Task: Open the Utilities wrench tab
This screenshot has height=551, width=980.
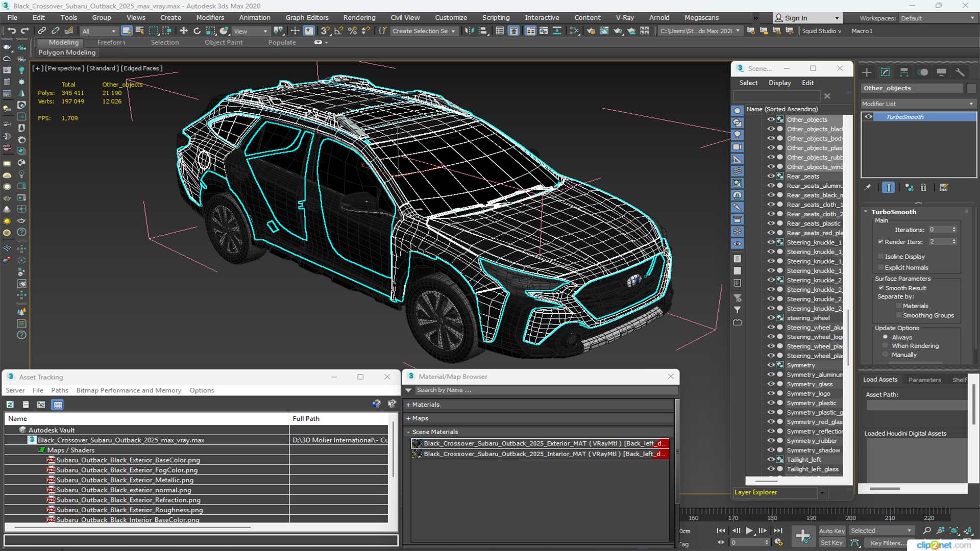Action: pos(960,72)
